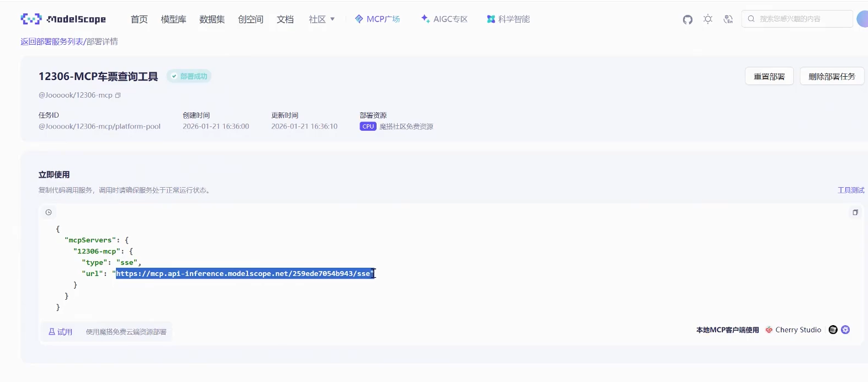Viewport: 868px width, 382px height.
Task: Open the MCP广场 navigation link
Action: [x=378, y=19]
